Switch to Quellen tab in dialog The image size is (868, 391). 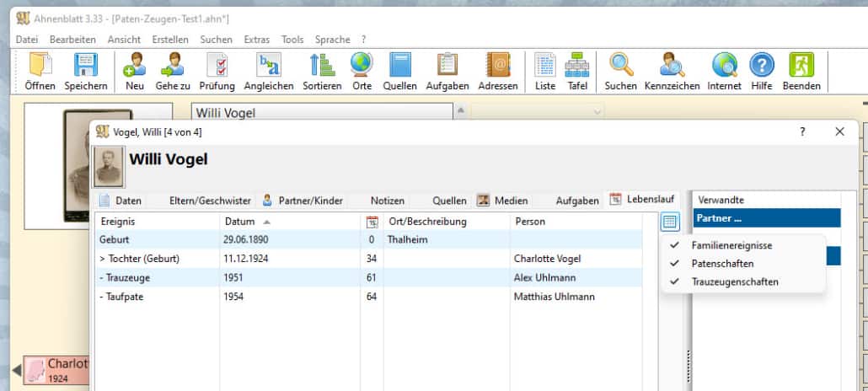(x=449, y=201)
